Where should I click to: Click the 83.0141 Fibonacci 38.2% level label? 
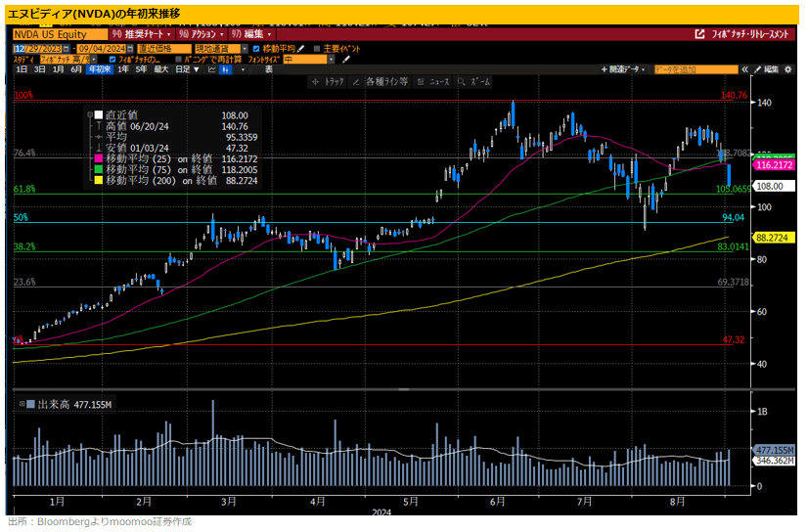pyautogui.click(x=733, y=246)
